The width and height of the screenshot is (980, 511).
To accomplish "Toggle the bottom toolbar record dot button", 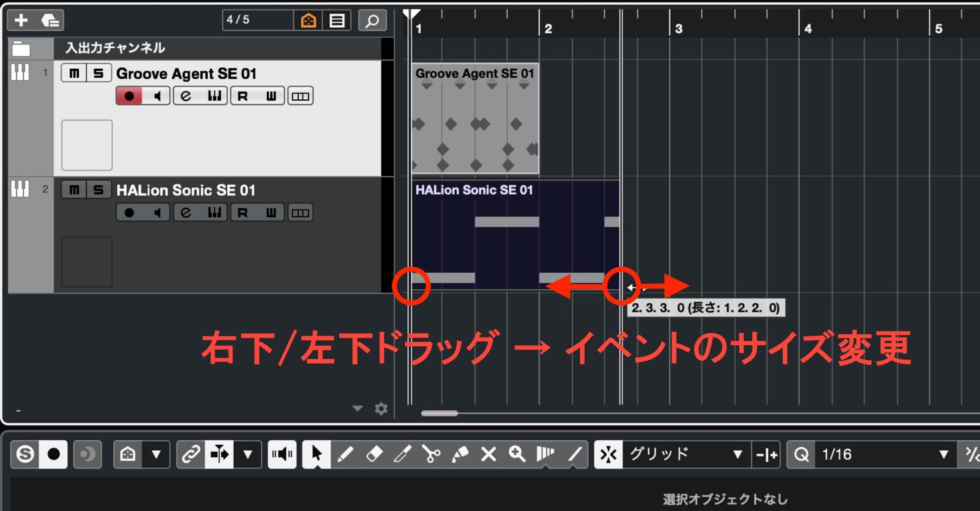I will pos(54,454).
